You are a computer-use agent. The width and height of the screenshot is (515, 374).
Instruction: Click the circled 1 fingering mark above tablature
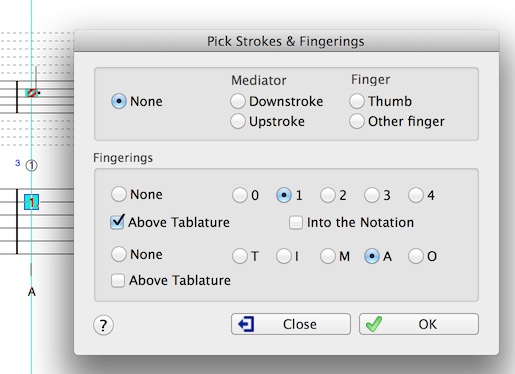coord(32,165)
